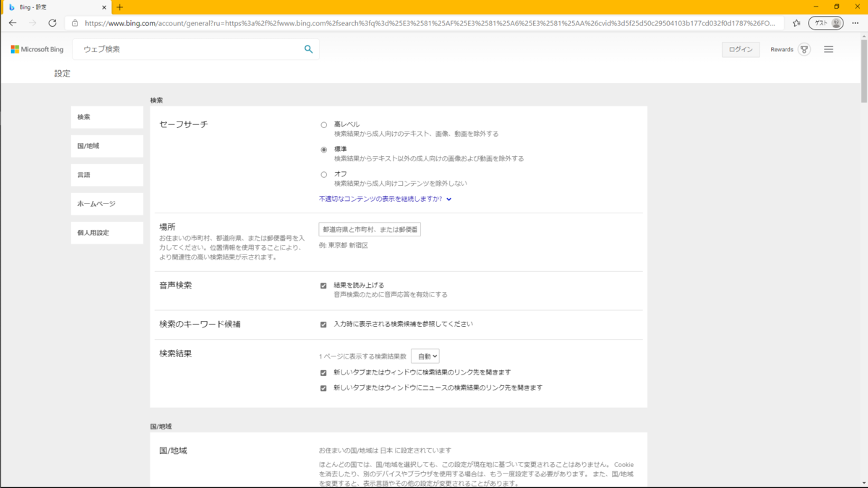Click the magnifying glass search icon
Viewport: 868px width, 488px height.
(308, 49)
